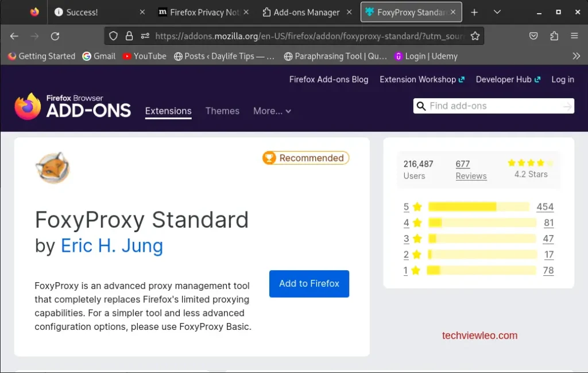Click the padlock site security icon
This screenshot has width=588, height=373.
(129, 36)
